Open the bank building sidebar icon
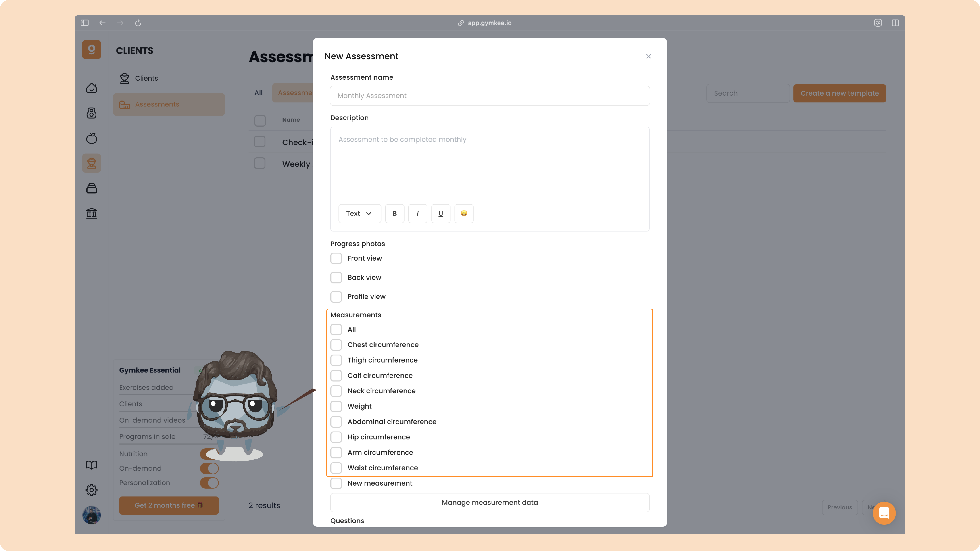Image resolution: width=980 pixels, height=551 pixels. pos(91,213)
